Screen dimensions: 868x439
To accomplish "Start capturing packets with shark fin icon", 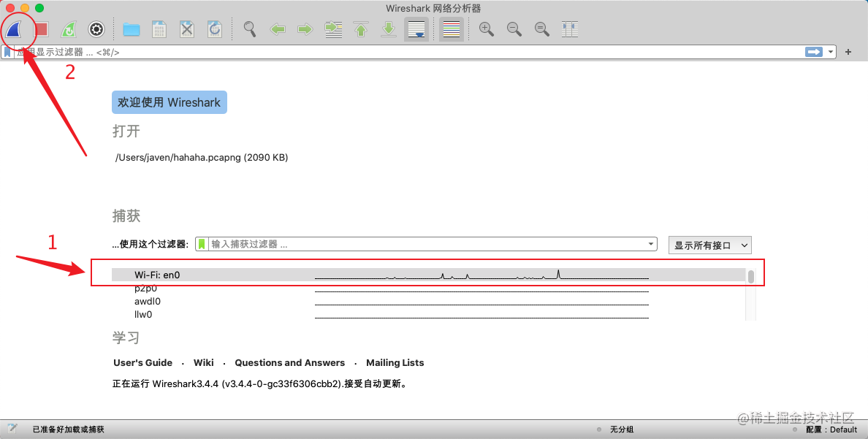I will pos(13,28).
